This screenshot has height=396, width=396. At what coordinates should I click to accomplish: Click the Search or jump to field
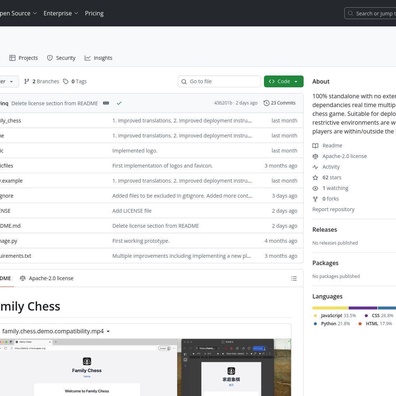point(370,13)
